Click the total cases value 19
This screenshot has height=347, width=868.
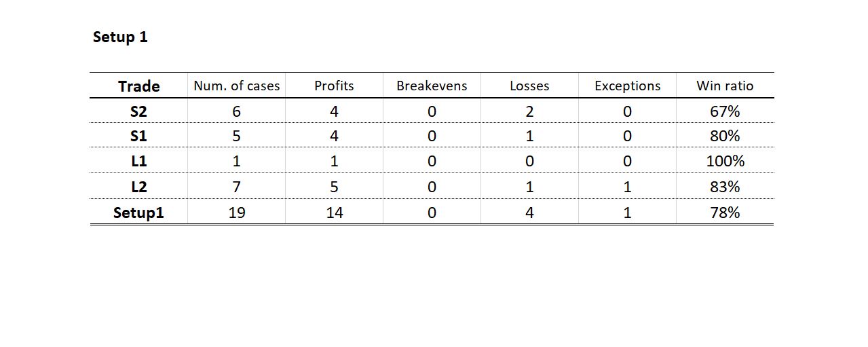236,213
